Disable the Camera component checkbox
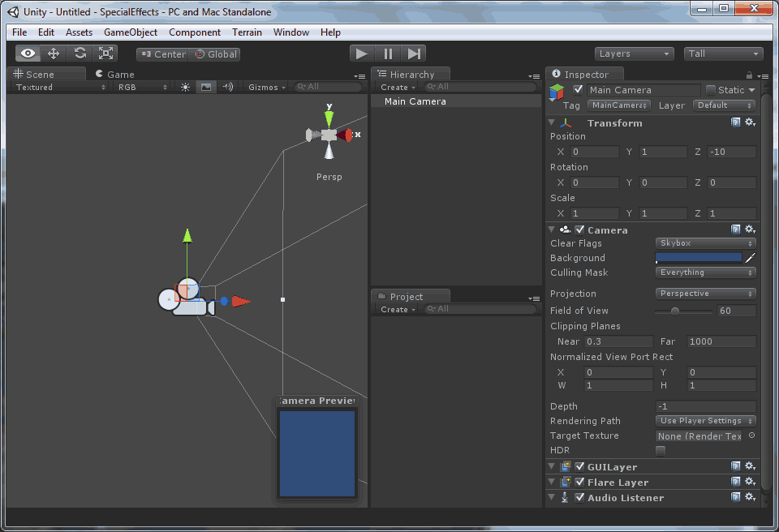779x532 pixels. tap(579, 230)
